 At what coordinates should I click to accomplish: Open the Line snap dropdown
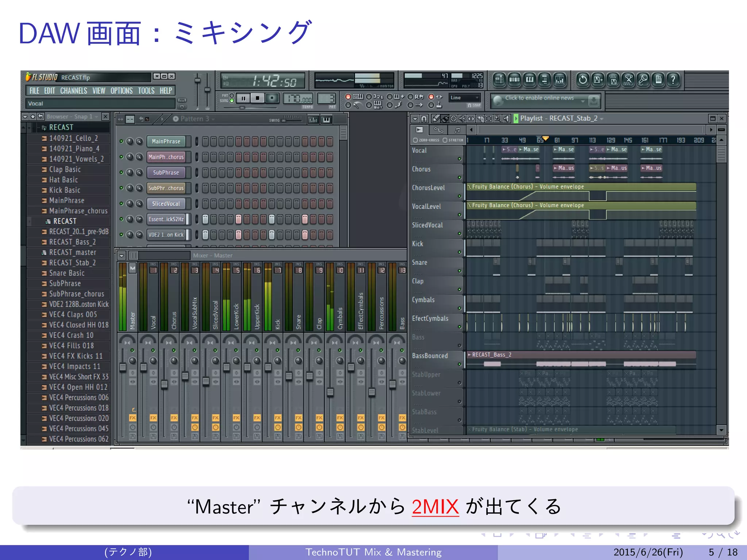click(x=465, y=98)
